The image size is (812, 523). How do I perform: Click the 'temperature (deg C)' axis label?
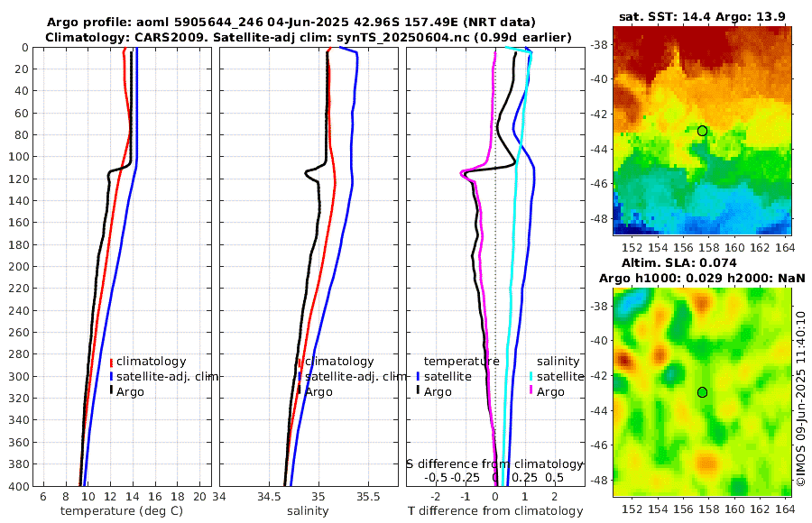(122, 511)
